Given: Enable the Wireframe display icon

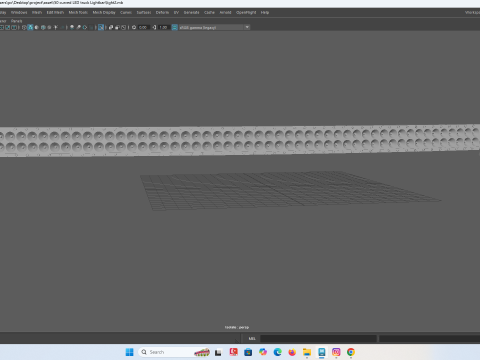Looking at the screenshot, I should point(24,27).
